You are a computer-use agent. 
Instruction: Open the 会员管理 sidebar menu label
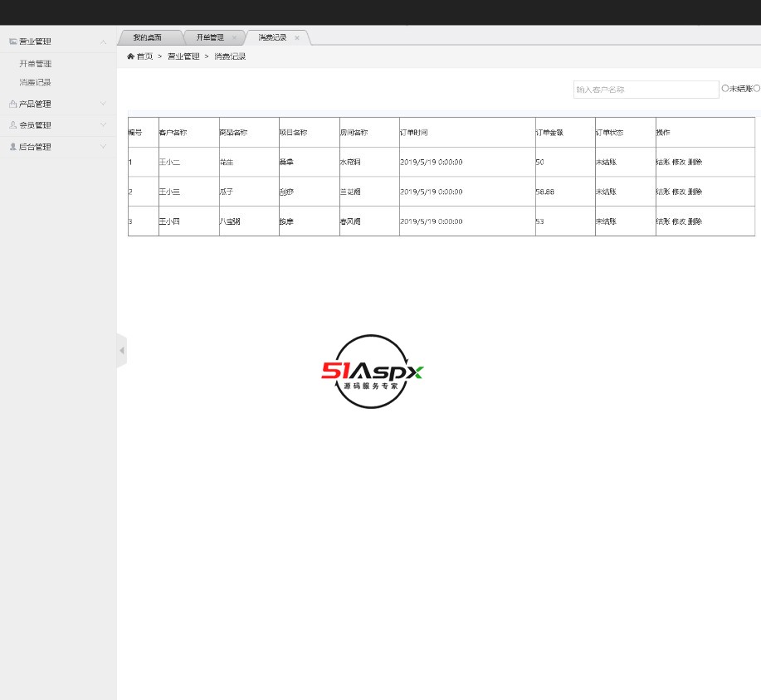tap(35, 125)
